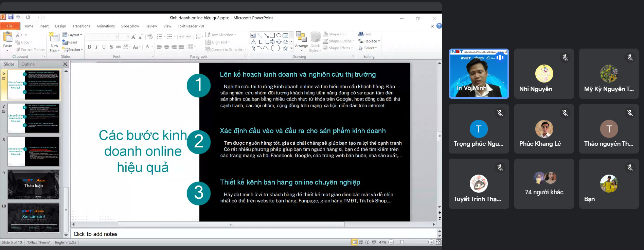The width and height of the screenshot is (644, 250).
Task: Toggle Align Text Right
Action: pyautogui.click(x=174, y=47)
